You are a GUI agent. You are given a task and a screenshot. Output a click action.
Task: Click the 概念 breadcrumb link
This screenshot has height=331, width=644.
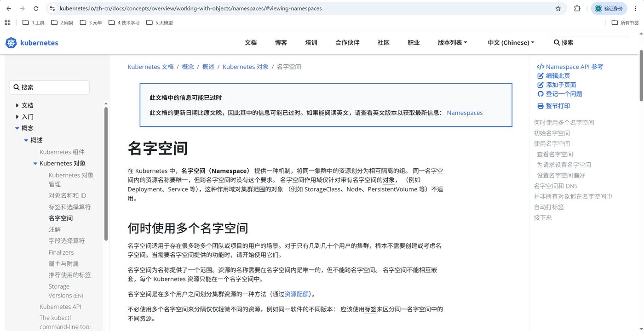pos(188,67)
